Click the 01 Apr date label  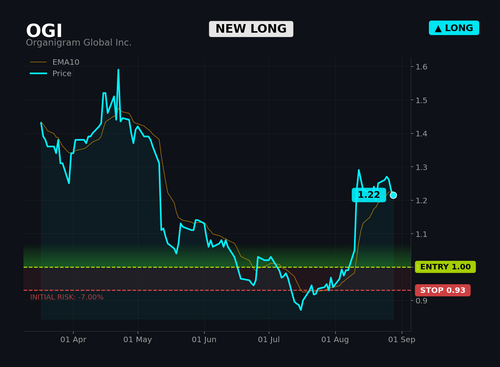tap(73, 340)
